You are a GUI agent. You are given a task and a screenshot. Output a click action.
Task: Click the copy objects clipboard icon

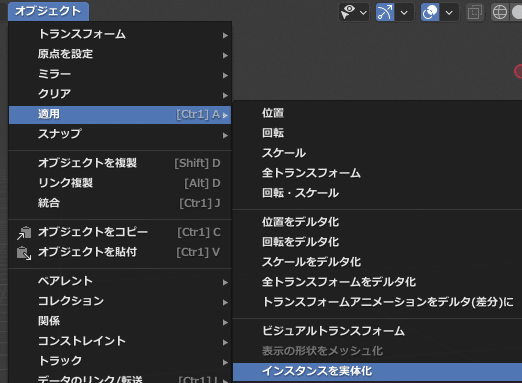point(24,233)
